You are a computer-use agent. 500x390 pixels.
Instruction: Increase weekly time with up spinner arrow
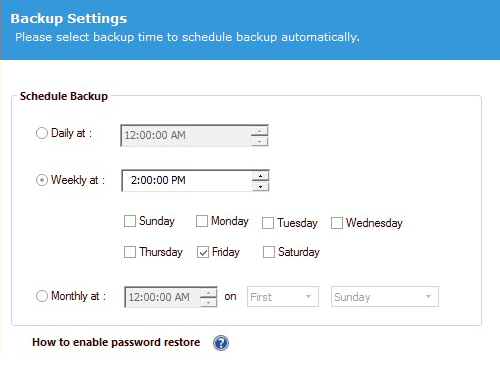pos(260,176)
